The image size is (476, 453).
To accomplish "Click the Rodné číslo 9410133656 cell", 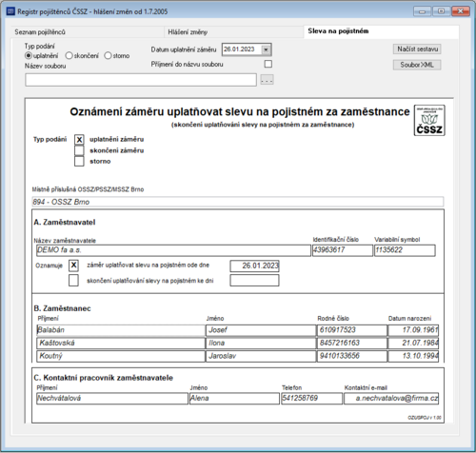I will 352,356.
